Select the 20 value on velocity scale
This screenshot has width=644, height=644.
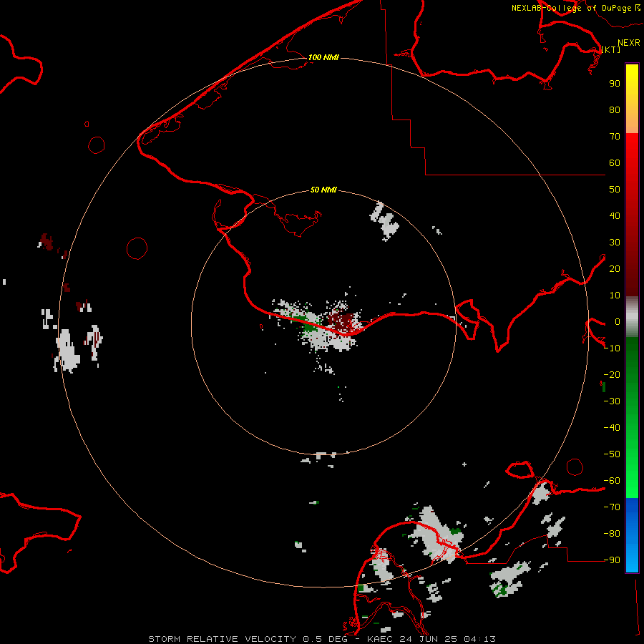click(615, 268)
